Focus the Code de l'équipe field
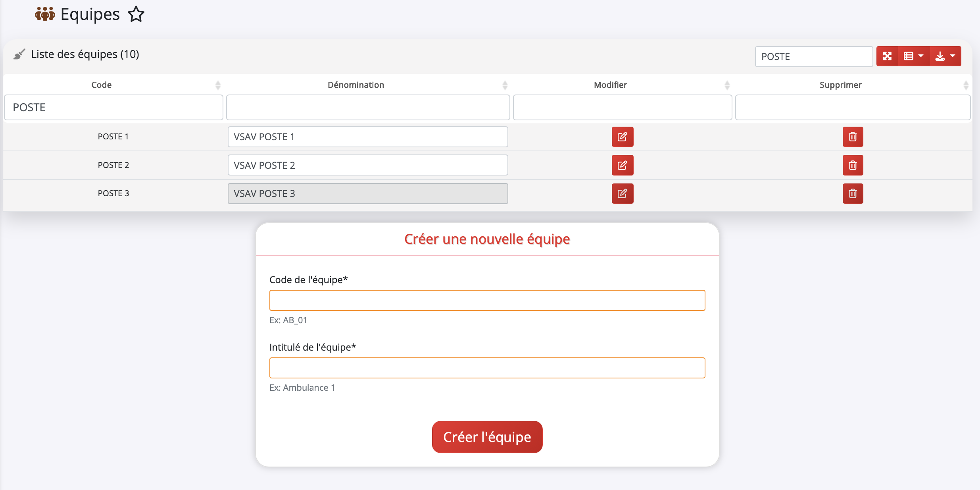980x490 pixels. pos(487,300)
